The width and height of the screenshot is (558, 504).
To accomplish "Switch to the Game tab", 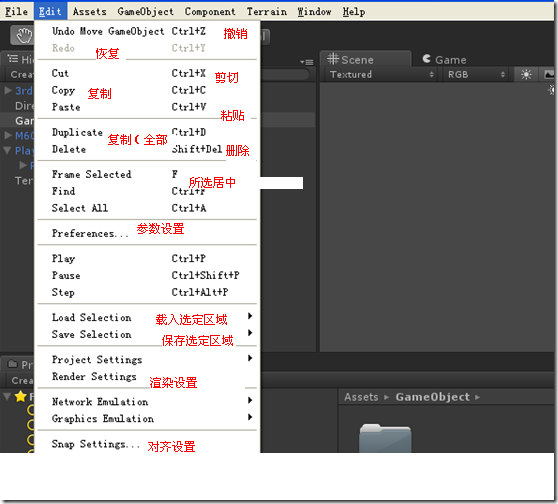I will [444, 59].
